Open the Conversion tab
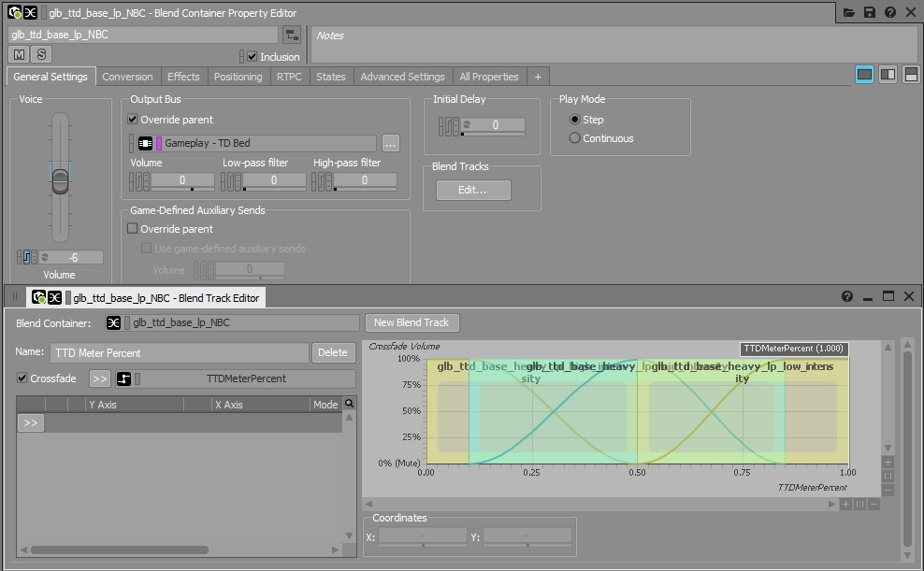Viewport: 924px width, 571px height. point(127,77)
